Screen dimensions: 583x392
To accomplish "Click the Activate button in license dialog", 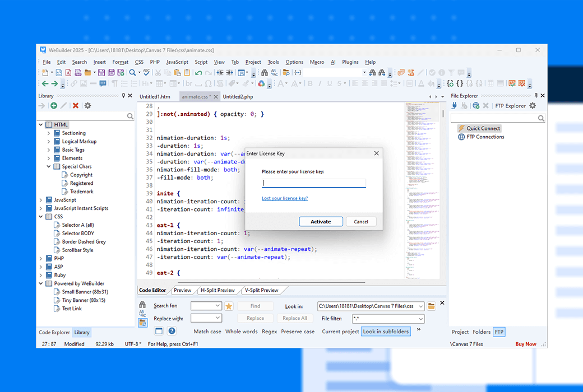I will (321, 222).
